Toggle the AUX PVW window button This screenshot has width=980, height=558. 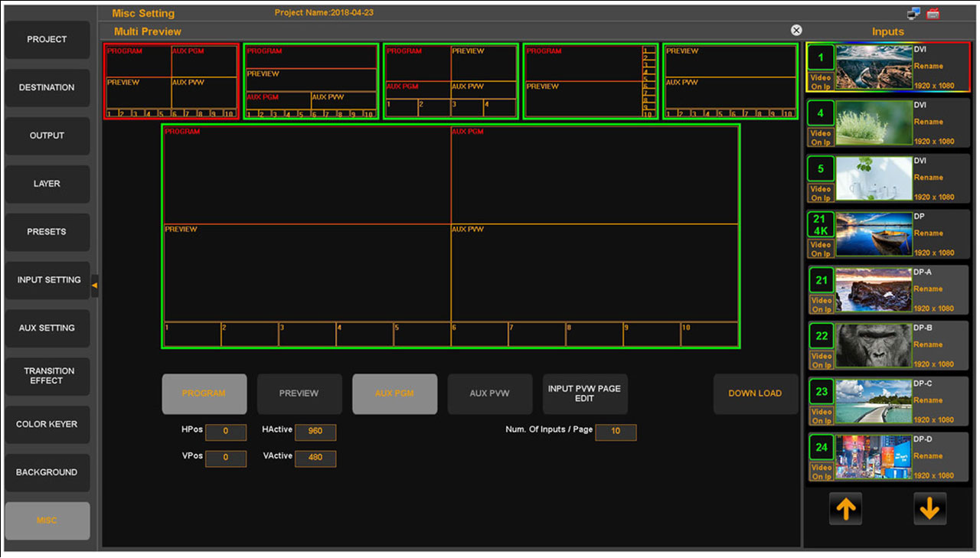pos(489,393)
